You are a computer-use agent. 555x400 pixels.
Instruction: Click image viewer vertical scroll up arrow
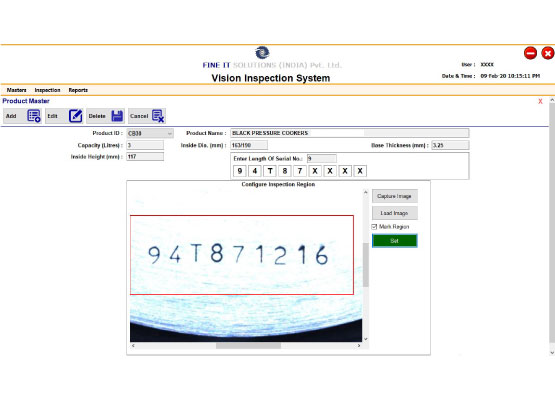pos(366,193)
